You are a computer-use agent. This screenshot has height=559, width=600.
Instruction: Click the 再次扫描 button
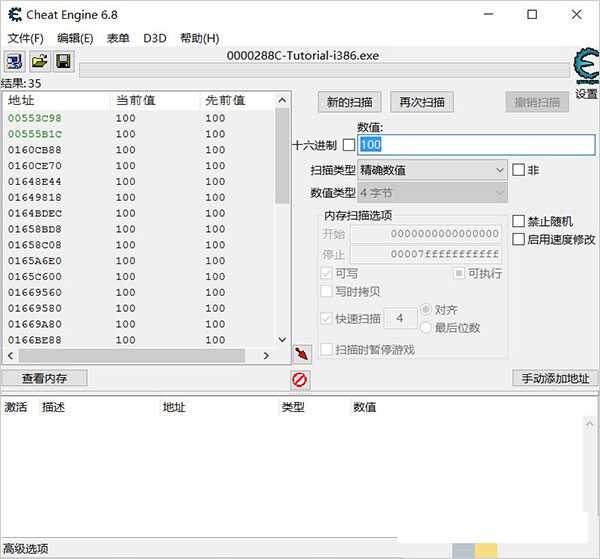(x=422, y=102)
